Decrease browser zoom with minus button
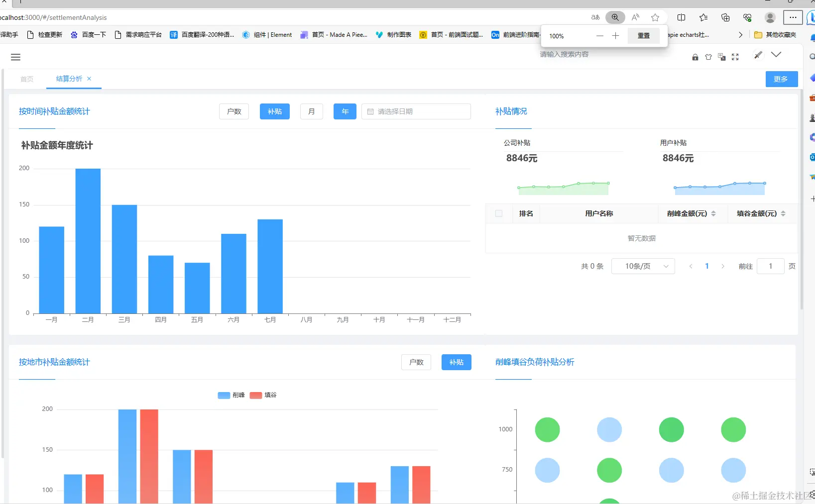This screenshot has height=504, width=815. [x=600, y=36]
